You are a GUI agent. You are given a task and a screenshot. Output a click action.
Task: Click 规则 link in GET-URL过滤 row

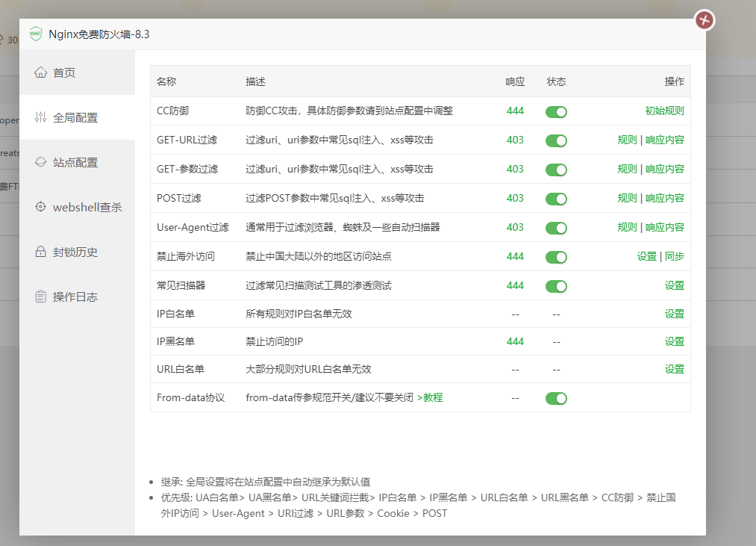[x=628, y=140]
